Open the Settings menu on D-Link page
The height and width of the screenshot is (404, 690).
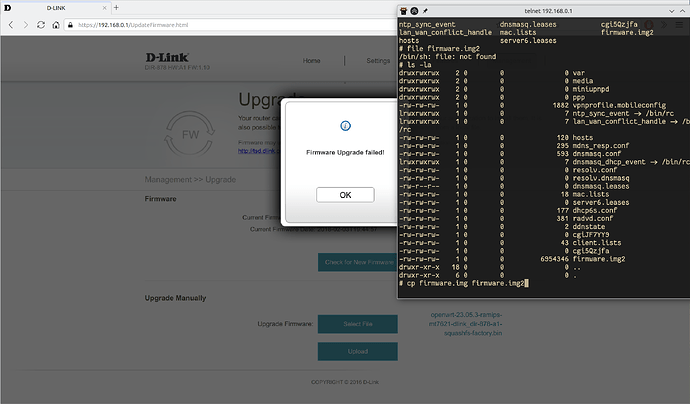tap(378, 61)
